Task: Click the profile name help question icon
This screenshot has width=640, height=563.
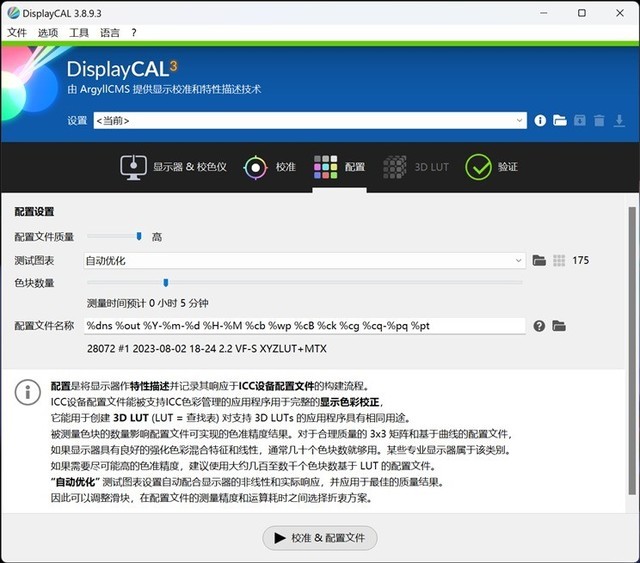Action: pos(539,326)
